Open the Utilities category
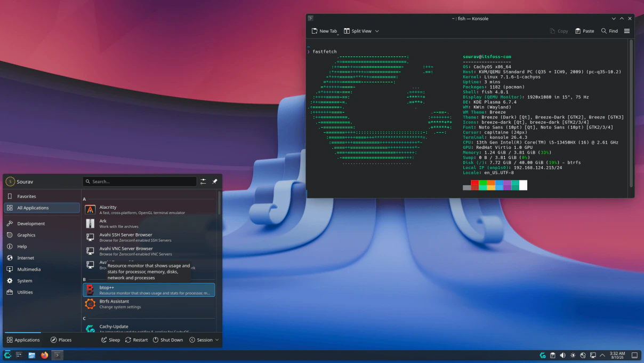 coord(42,292)
